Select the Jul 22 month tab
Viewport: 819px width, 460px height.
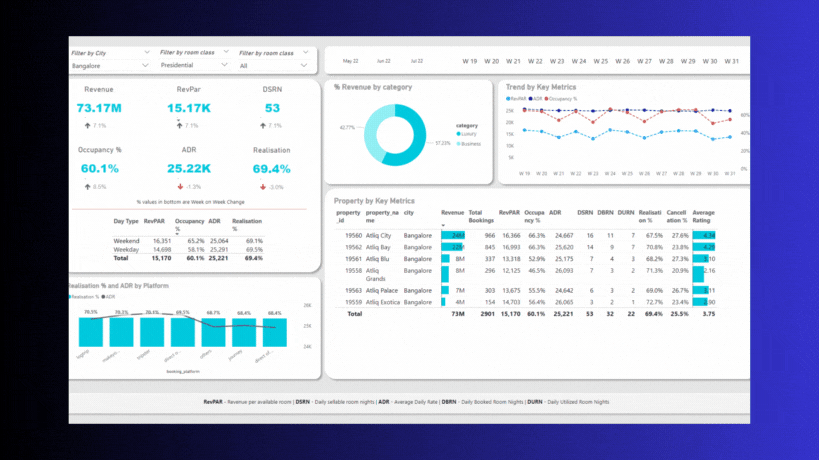tap(417, 60)
